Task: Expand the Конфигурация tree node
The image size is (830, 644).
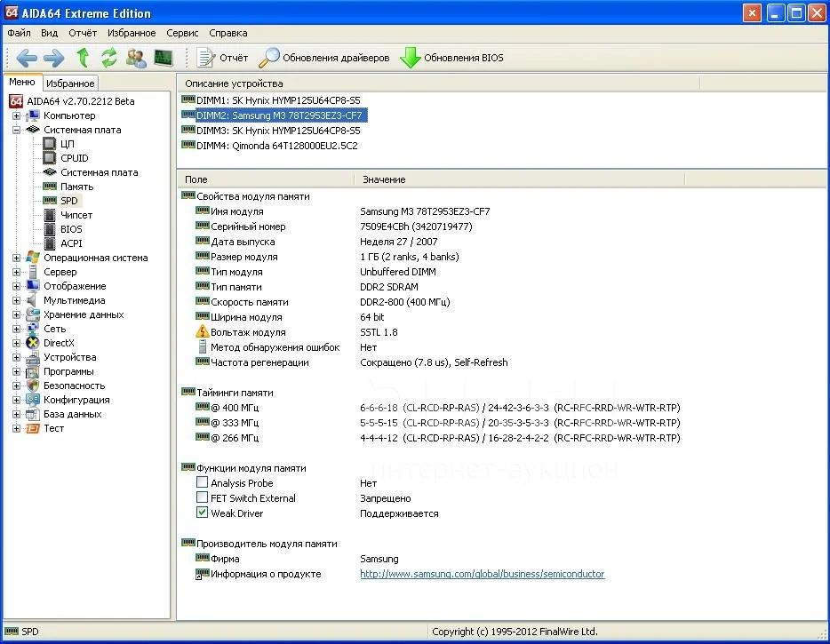Action: point(16,400)
